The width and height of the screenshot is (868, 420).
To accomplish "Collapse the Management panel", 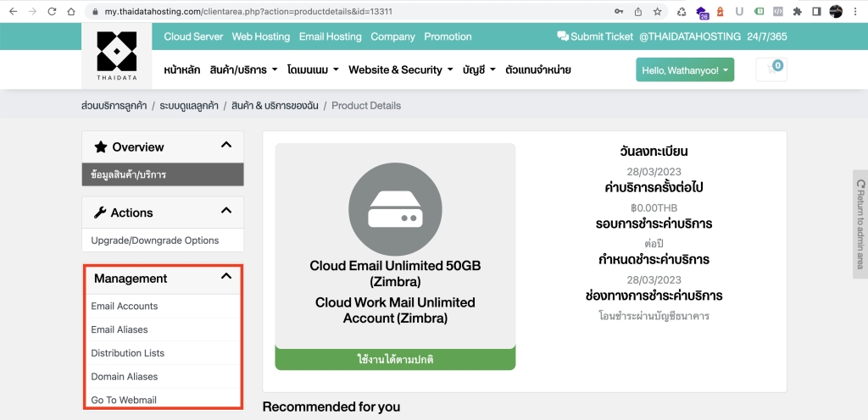I will click(x=225, y=277).
